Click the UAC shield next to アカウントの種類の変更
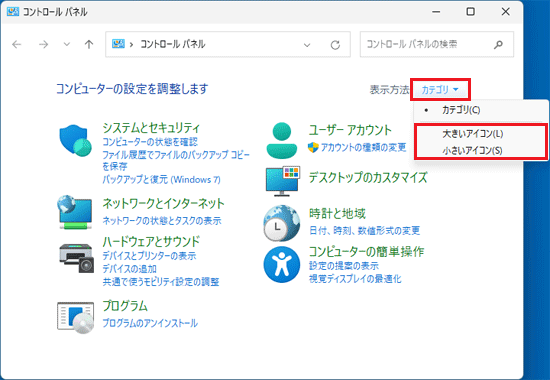 (x=313, y=147)
